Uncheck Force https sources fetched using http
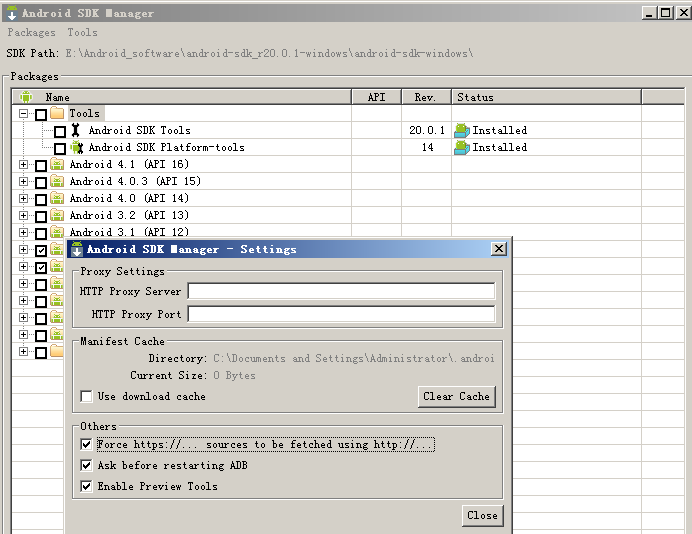692x534 pixels. point(86,444)
